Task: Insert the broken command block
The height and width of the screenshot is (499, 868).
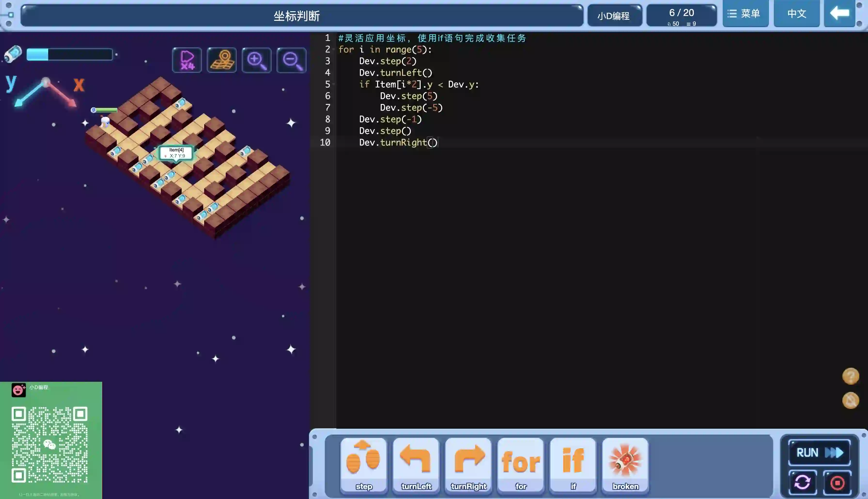Action: (x=625, y=464)
